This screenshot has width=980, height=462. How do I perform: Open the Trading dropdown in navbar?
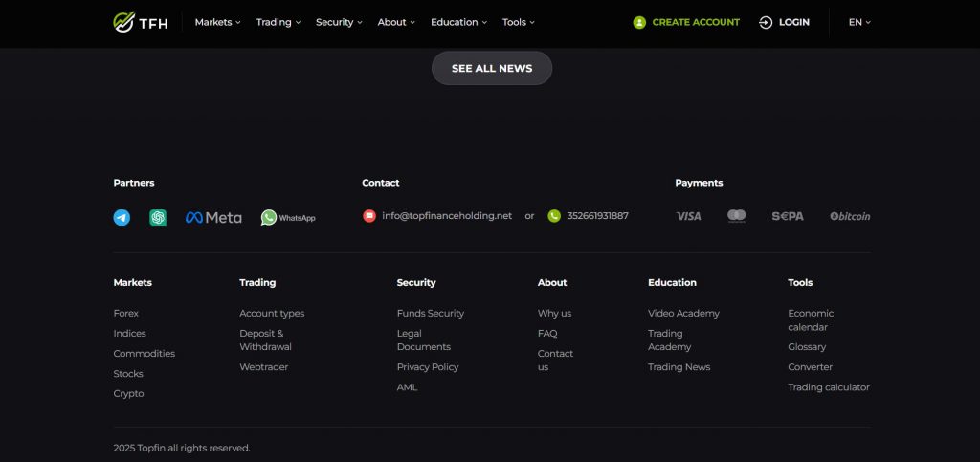[278, 22]
